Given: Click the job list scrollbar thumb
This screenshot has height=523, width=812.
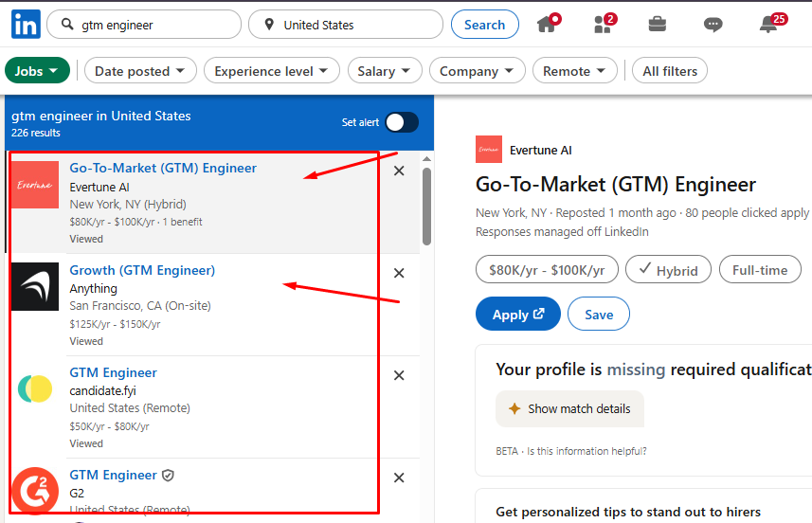Looking at the screenshot, I should [426, 207].
